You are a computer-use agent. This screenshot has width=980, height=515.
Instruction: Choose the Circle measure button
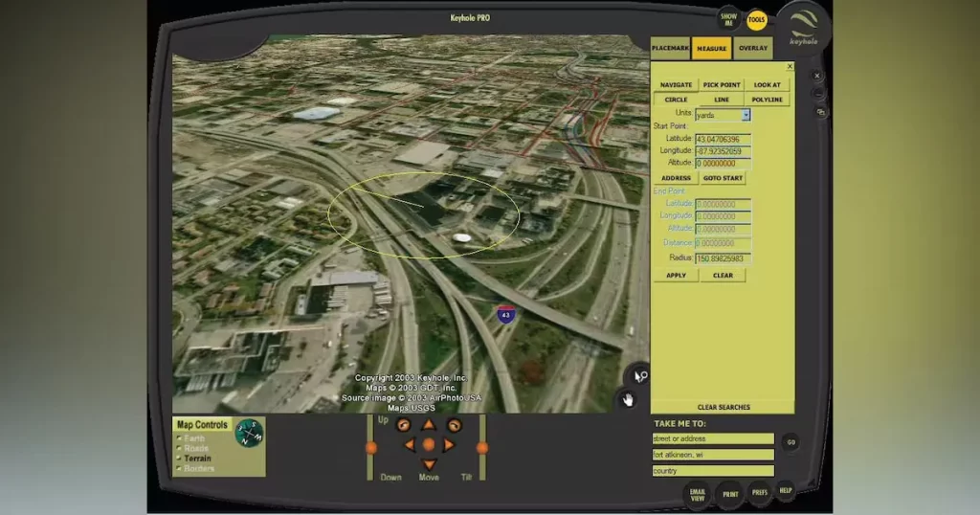676,100
